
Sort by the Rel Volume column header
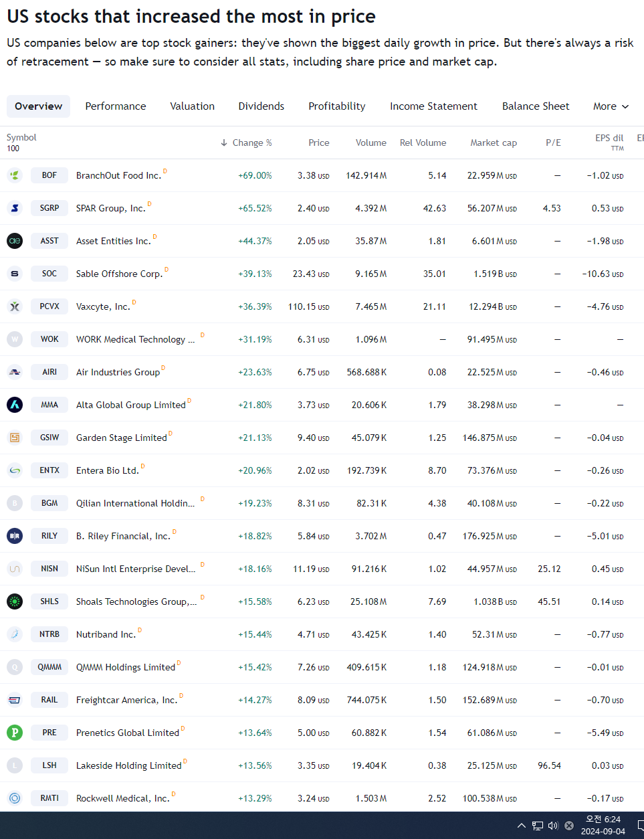coord(423,143)
